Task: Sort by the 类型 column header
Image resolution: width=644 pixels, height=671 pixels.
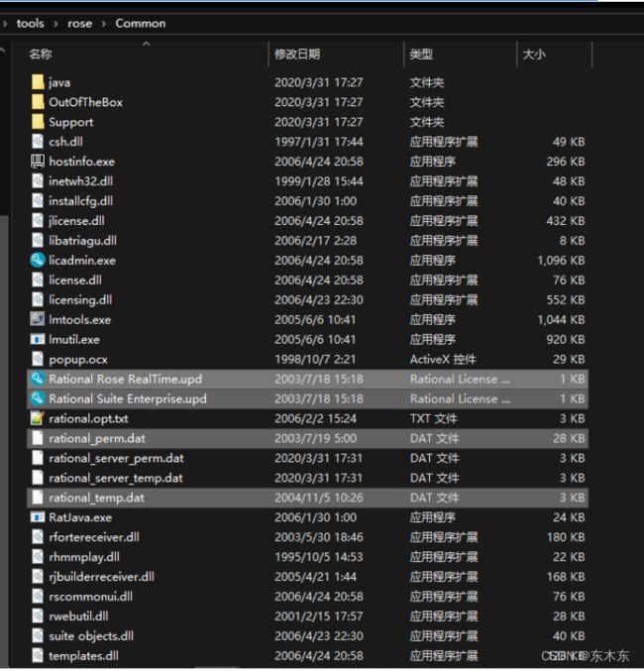Action: click(x=421, y=54)
